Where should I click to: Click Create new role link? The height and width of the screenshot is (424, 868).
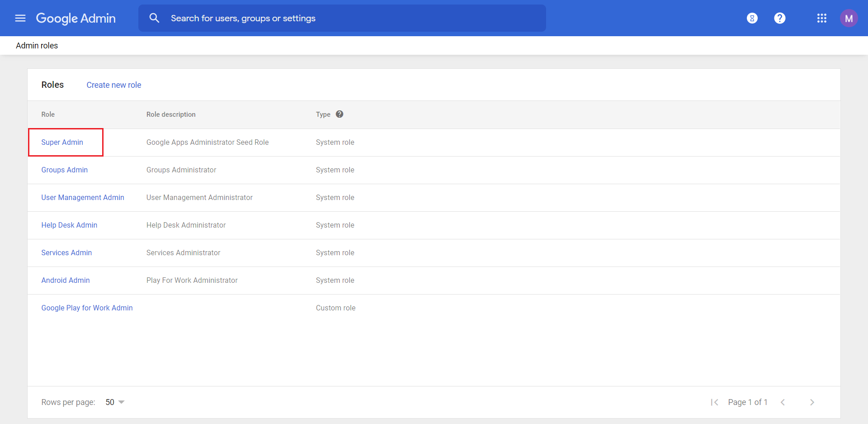pos(114,85)
